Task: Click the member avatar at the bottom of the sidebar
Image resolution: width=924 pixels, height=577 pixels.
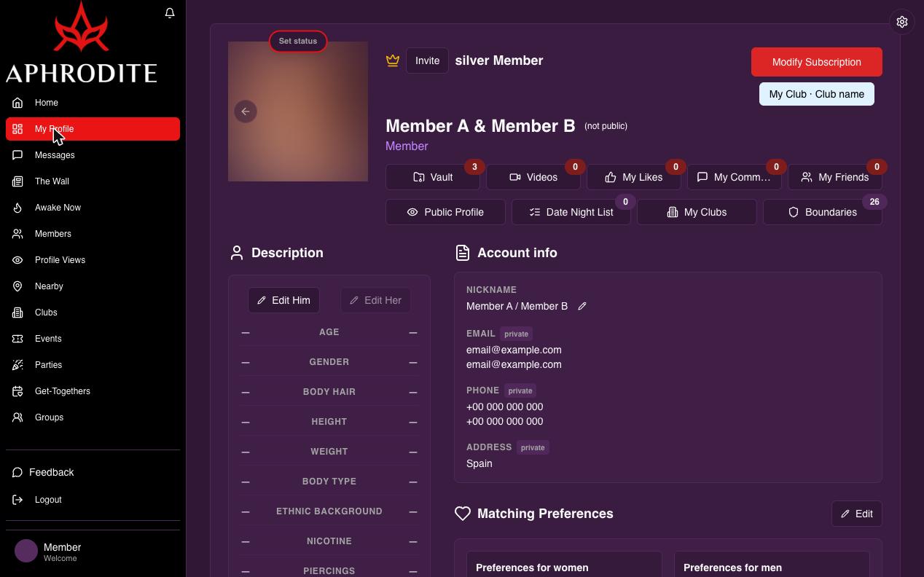Action: 26,551
